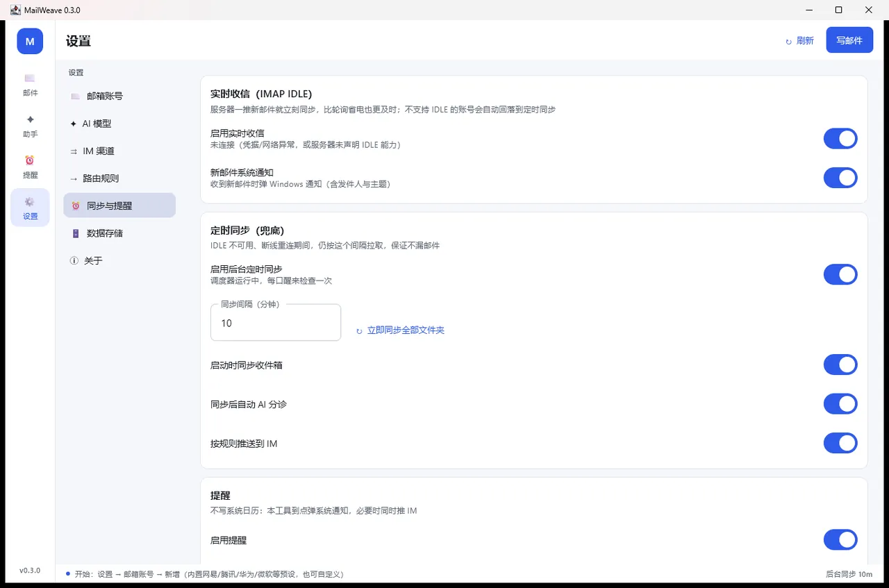The width and height of the screenshot is (889, 588).
Task: Maximize the MailWeave window
Action: point(839,10)
